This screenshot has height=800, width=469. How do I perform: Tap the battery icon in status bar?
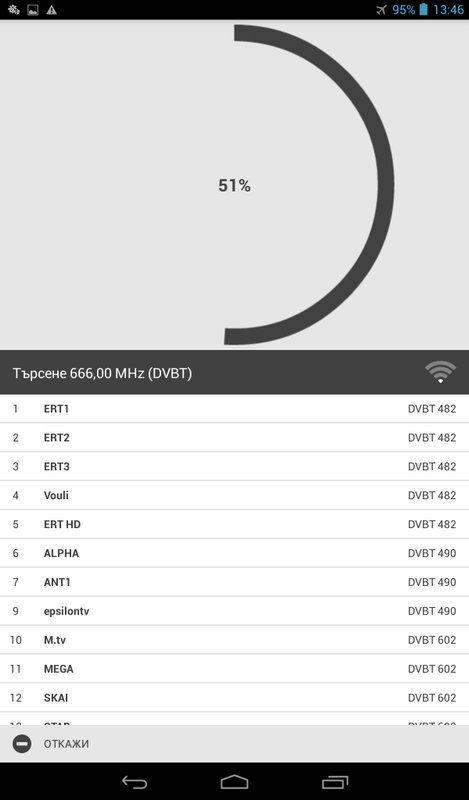tap(423, 10)
